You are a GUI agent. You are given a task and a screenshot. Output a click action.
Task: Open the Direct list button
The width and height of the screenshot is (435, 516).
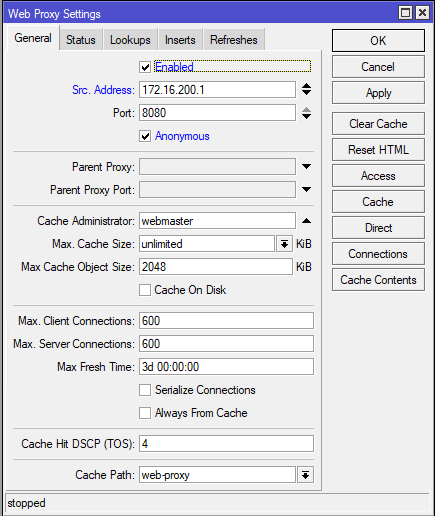tap(378, 228)
